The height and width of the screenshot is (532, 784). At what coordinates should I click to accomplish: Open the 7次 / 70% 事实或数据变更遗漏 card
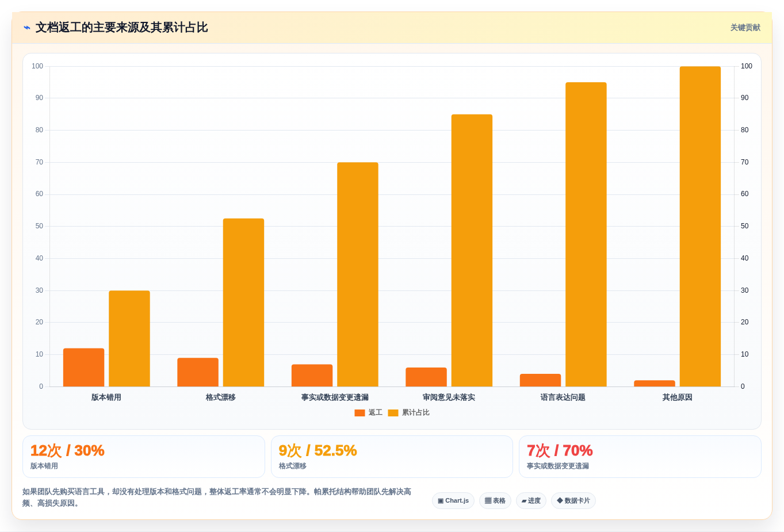point(640,457)
